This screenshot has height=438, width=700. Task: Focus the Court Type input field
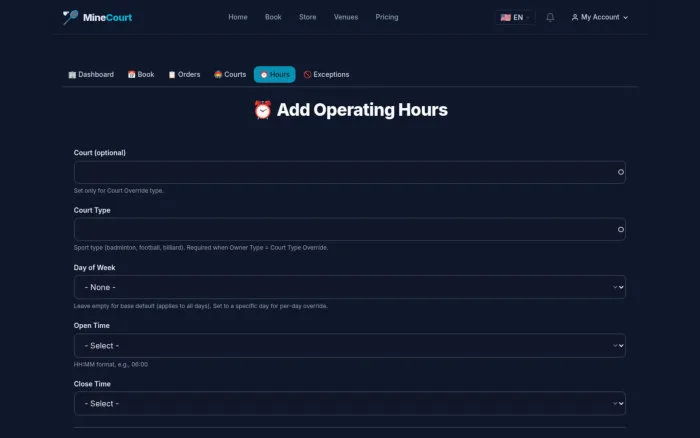350,229
